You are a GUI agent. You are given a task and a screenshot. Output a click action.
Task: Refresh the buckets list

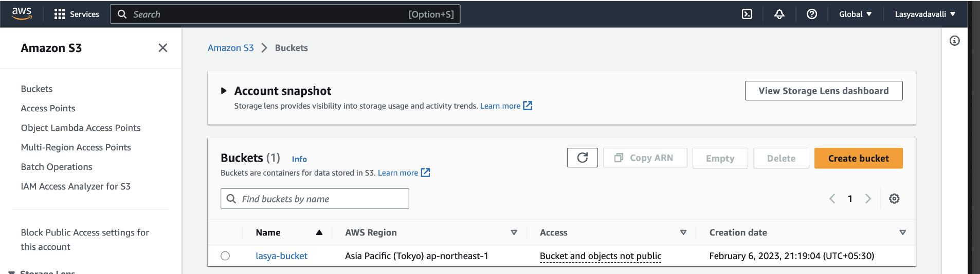[583, 158]
